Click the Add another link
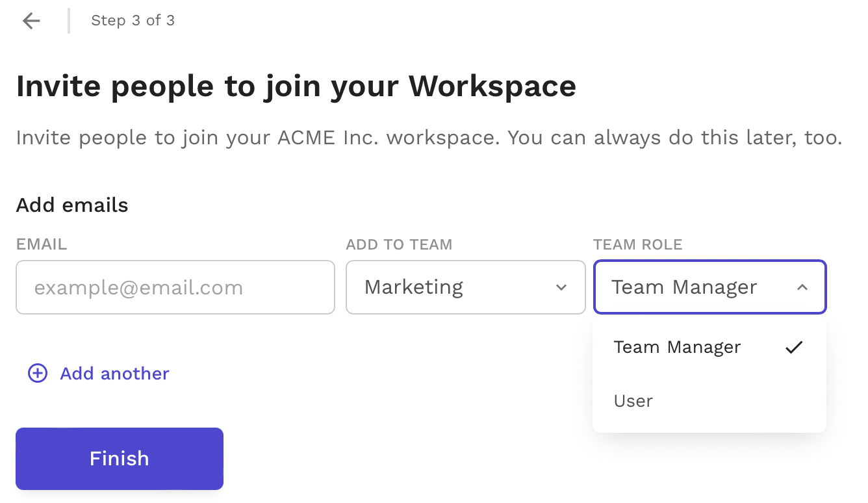Viewport: 868px width, 503px height. point(114,374)
